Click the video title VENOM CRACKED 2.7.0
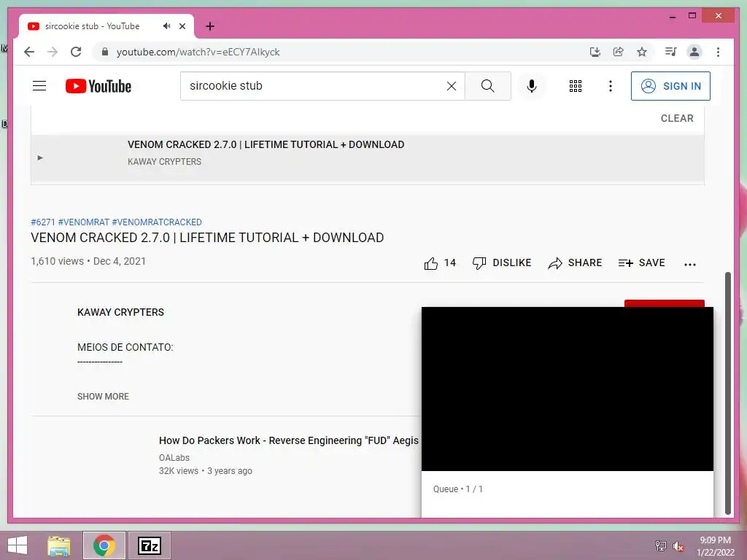This screenshot has height=560, width=747. click(x=207, y=238)
